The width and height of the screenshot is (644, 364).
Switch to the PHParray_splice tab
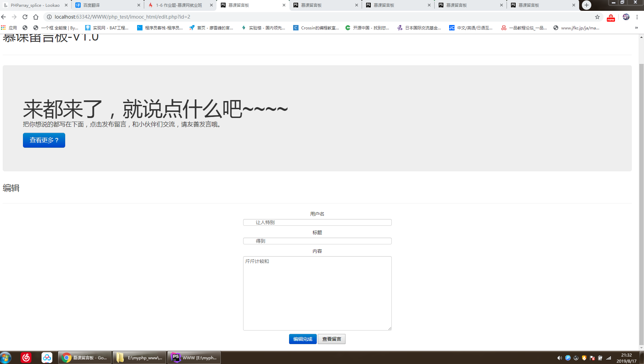pyautogui.click(x=34, y=5)
